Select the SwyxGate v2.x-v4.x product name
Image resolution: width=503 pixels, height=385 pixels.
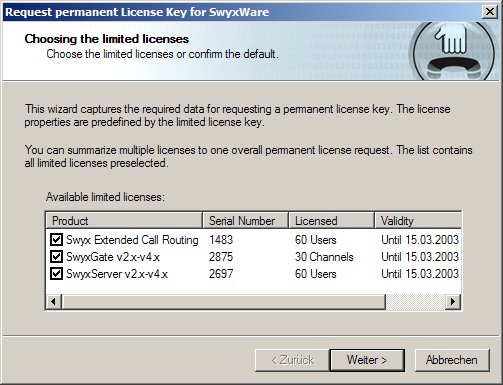coord(113,257)
